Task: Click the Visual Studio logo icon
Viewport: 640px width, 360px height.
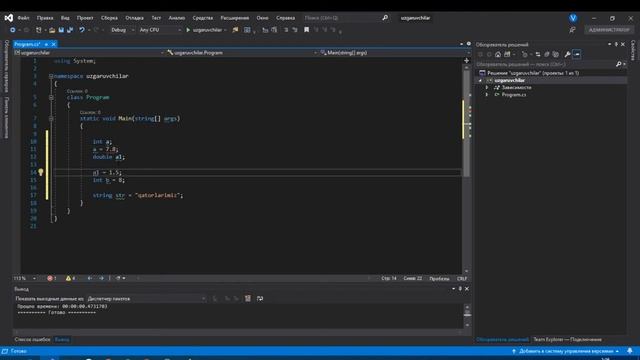Action: (x=9, y=18)
